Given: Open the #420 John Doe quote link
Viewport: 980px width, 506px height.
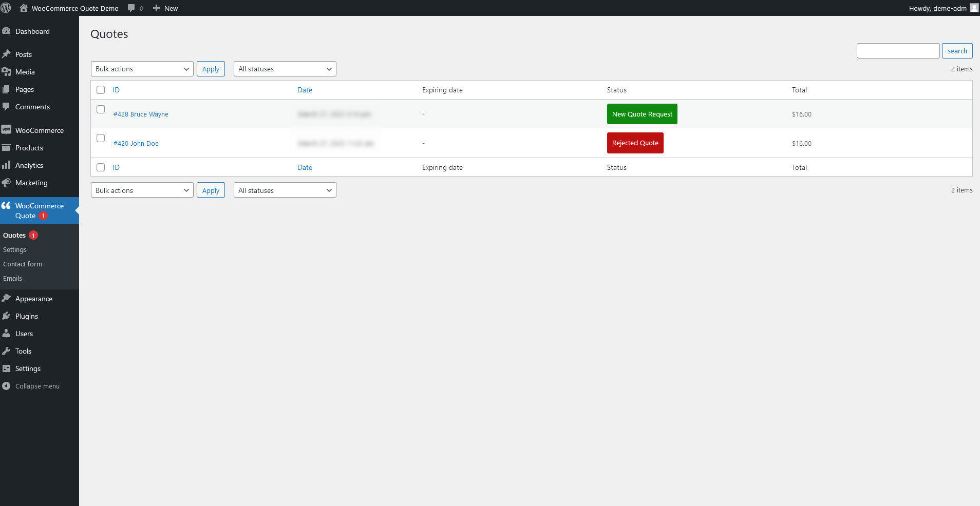Looking at the screenshot, I should click(136, 143).
